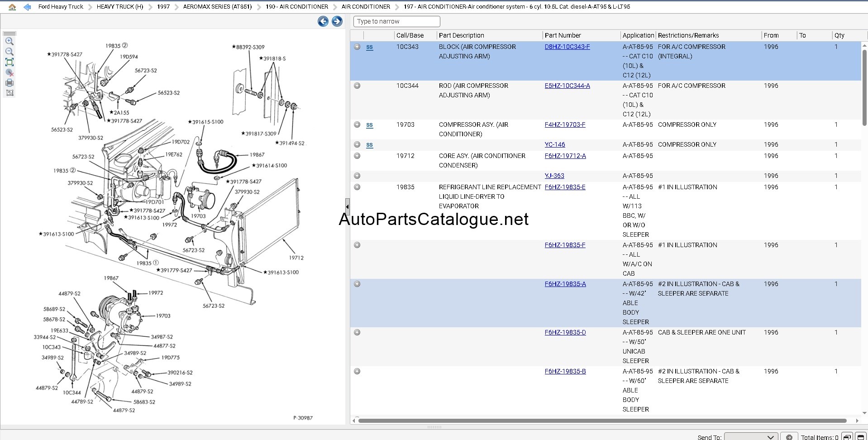Fit illustration to window
The image size is (868, 440).
click(x=10, y=62)
